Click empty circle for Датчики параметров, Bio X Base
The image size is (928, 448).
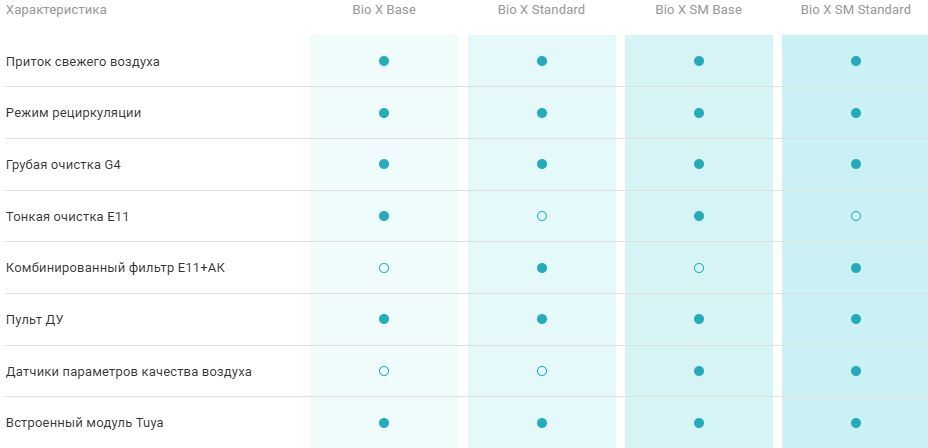pyautogui.click(x=384, y=371)
